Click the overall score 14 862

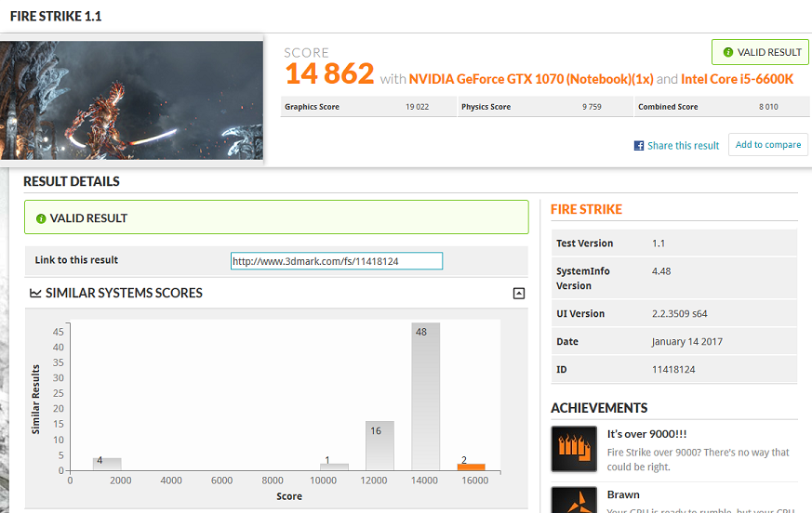pos(329,73)
